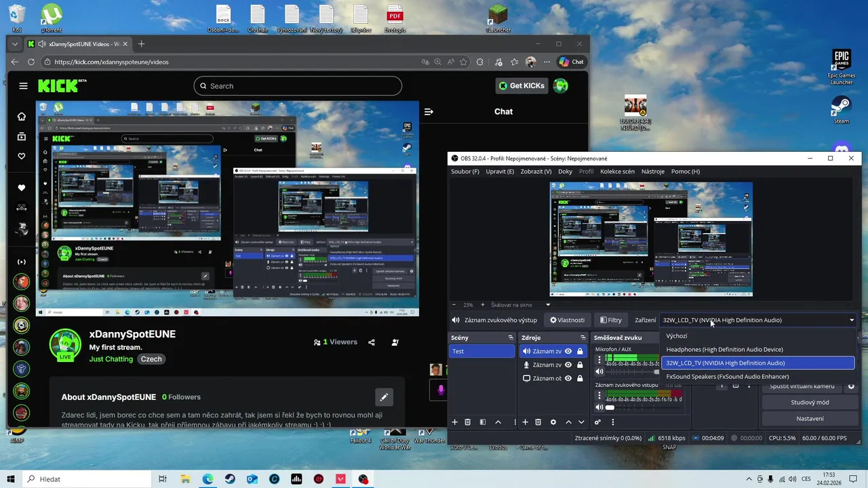Screen dimensions: 868x488
Task: Open the Epic Games Launcher desktop icon
Action: 842,66
